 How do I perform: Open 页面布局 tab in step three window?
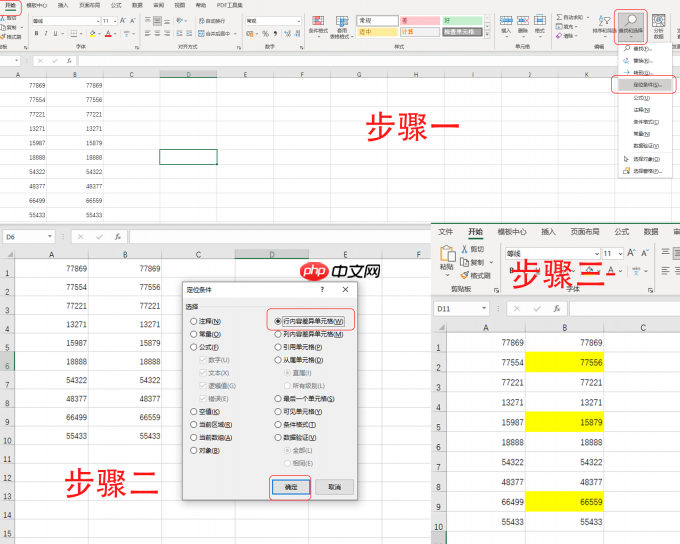[x=585, y=232]
